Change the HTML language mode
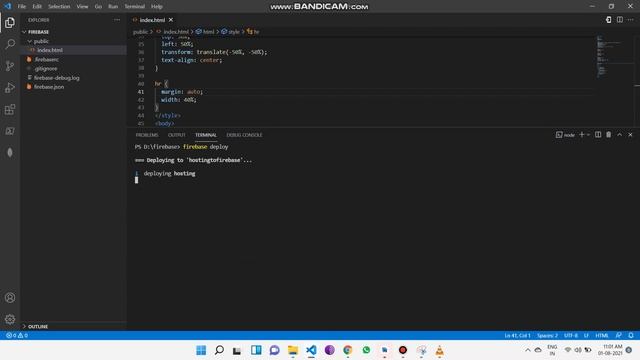This screenshot has width=640, height=360. (x=602, y=335)
